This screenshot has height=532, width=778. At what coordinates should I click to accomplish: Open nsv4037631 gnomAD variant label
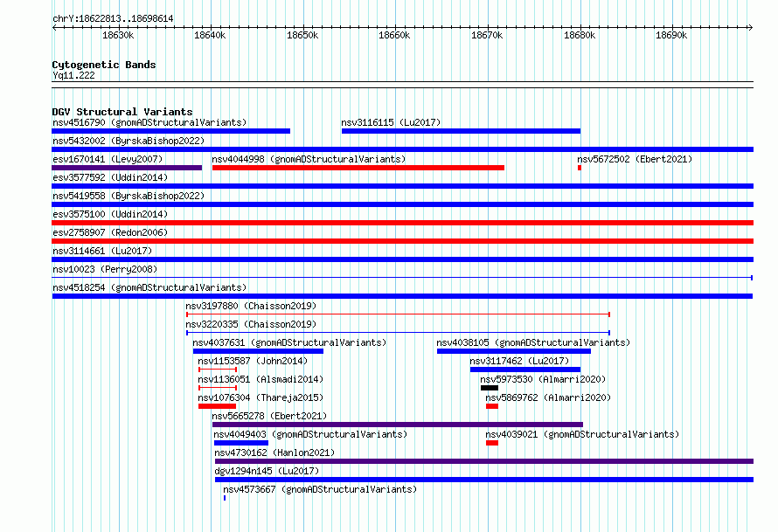pos(289,342)
